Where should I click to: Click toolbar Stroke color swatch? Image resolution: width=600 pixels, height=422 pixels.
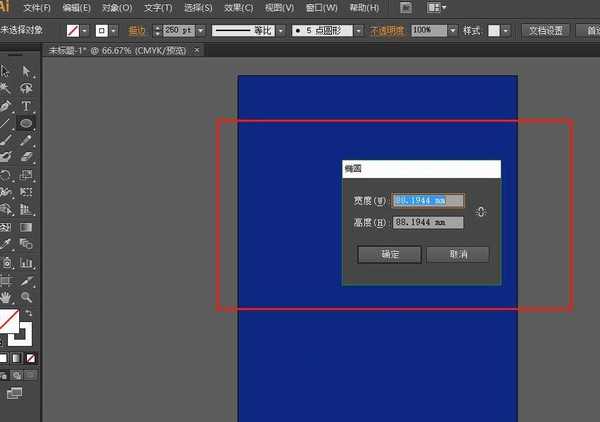tap(26, 339)
